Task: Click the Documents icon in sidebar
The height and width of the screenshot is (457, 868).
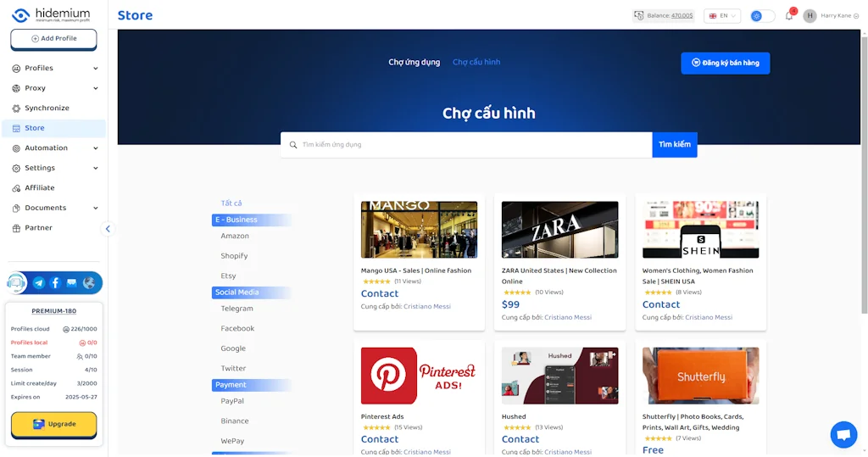Action: [16, 208]
